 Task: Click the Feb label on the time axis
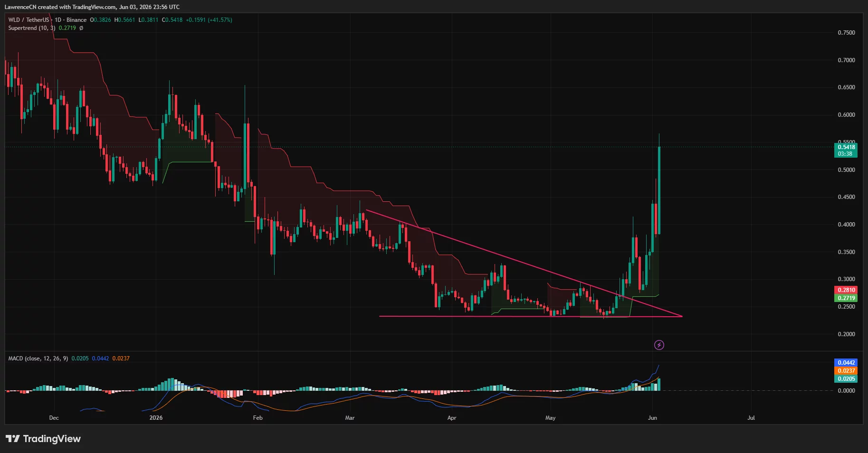click(258, 418)
